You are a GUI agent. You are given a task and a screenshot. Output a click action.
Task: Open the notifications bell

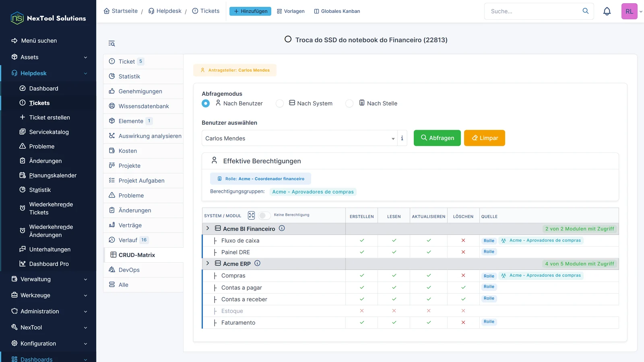(607, 11)
